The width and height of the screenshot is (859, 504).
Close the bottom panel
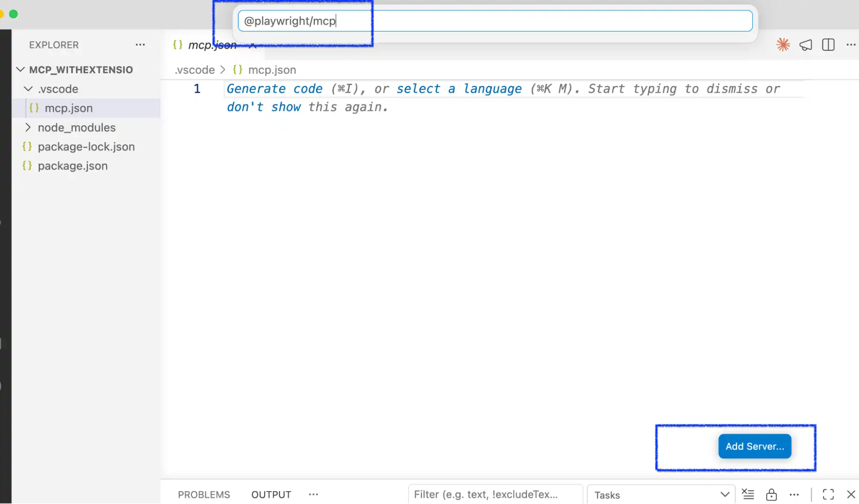coord(851,494)
